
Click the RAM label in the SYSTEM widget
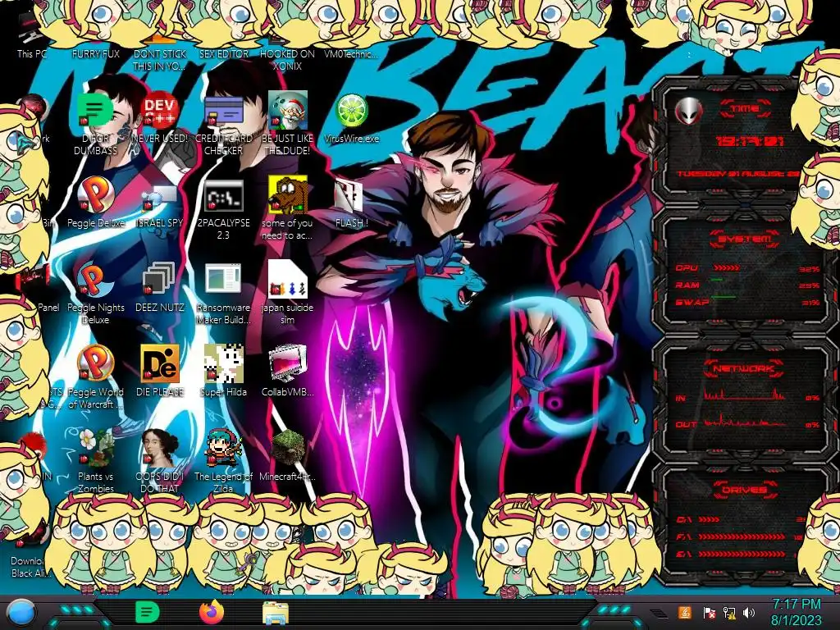tap(687, 285)
